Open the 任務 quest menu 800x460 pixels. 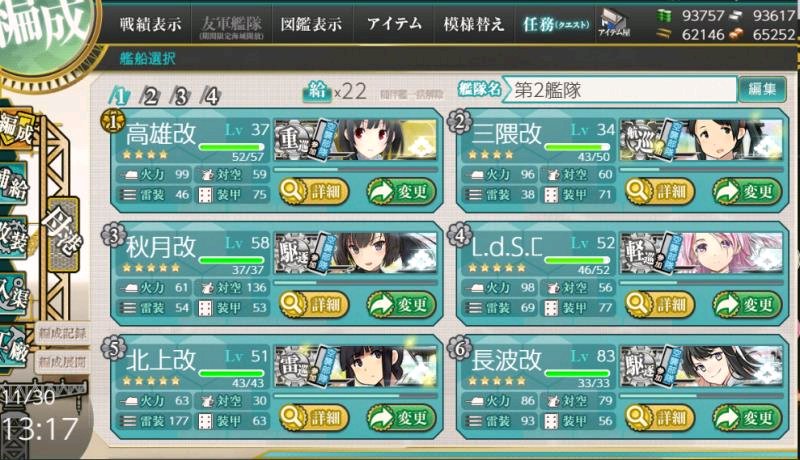point(556,24)
